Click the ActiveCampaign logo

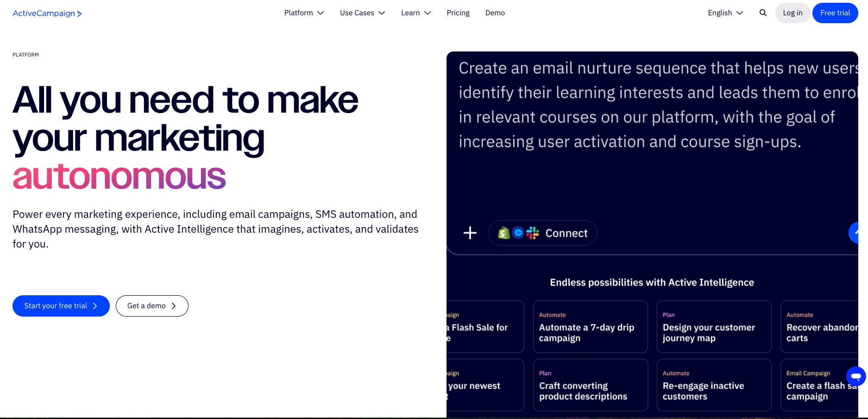47,13
